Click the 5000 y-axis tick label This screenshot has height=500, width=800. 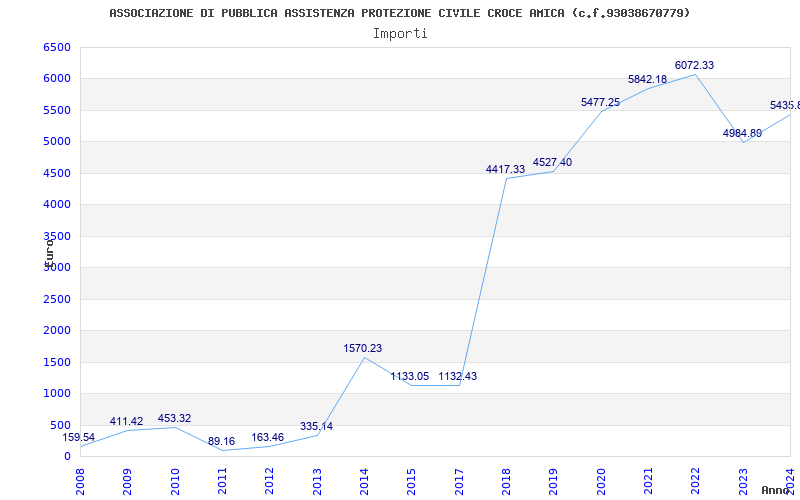(57, 141)
